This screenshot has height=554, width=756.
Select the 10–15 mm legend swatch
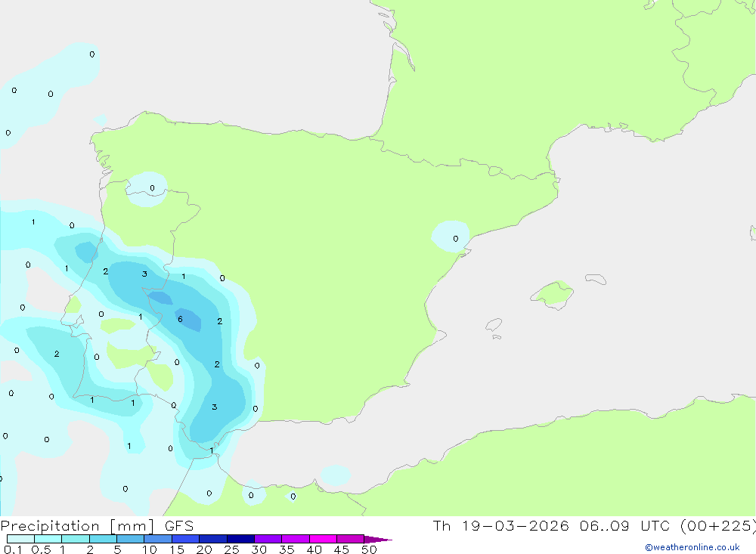coord(158,539)
